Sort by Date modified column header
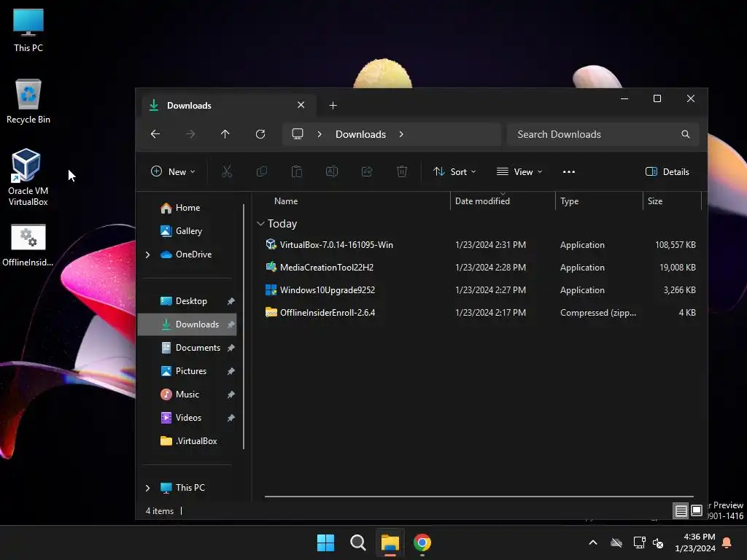 pos(503,201)
